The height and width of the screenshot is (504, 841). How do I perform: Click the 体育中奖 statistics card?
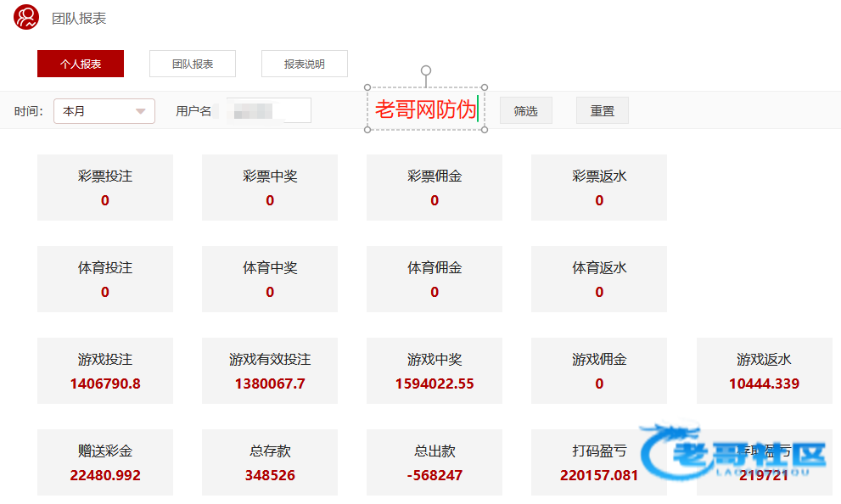click(x=270, y=279)
